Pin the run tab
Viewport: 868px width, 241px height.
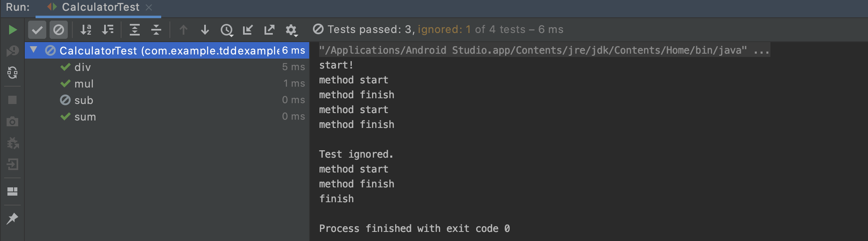click(x=12, y=218)
